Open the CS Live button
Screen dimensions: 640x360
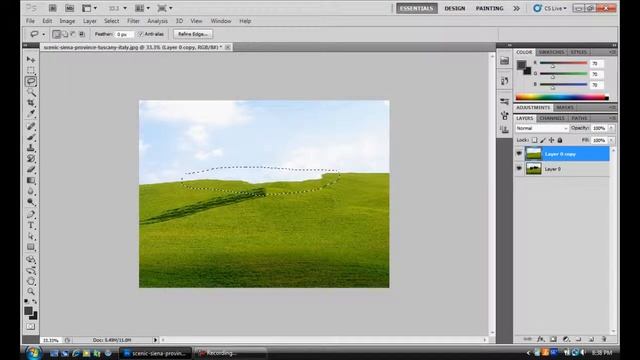tap(550, 8)
